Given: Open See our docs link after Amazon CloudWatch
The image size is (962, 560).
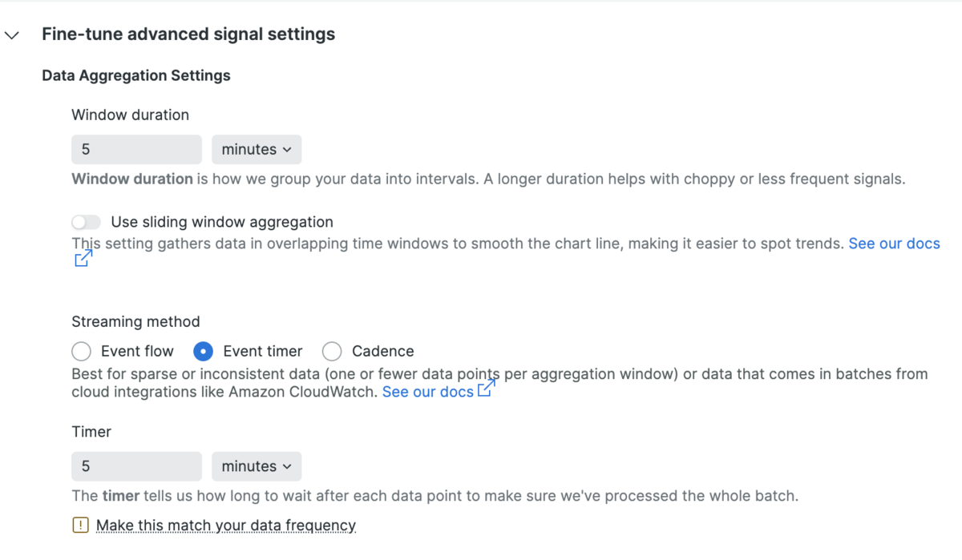Looking at the screenshot, I should 427,393.
